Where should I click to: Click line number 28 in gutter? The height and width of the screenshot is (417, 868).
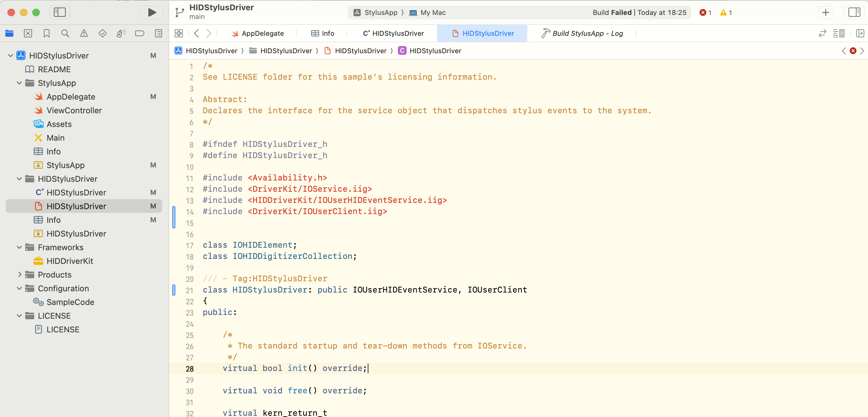click(x=190, y=369)
